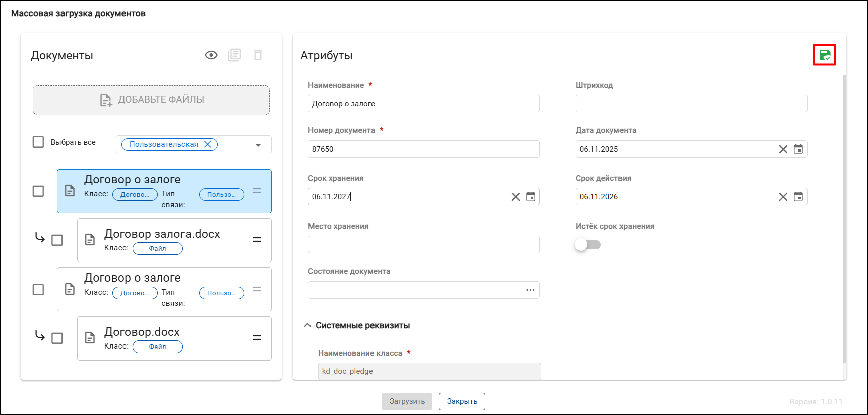This screenshot has height=415, width=868.
Task: Open the Пользовательская filter dropdown arrow
Action: point(258,145)
